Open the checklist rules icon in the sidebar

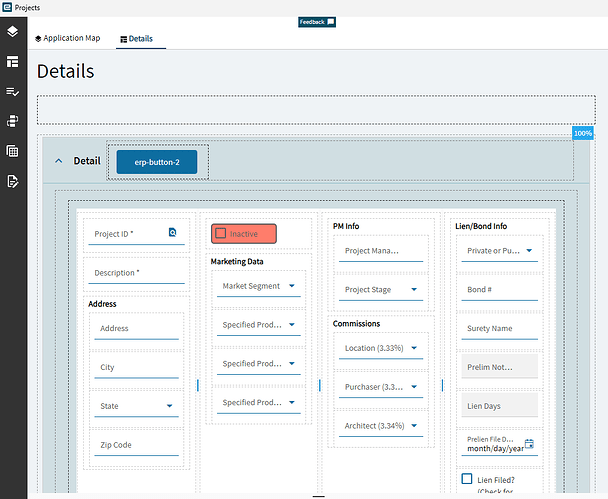click(12, 92)
